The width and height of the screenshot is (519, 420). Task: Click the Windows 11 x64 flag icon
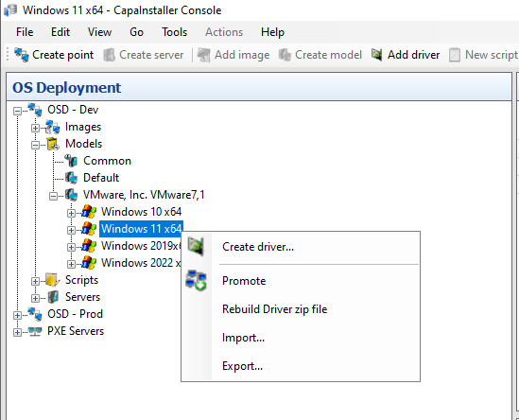[89, 229]
